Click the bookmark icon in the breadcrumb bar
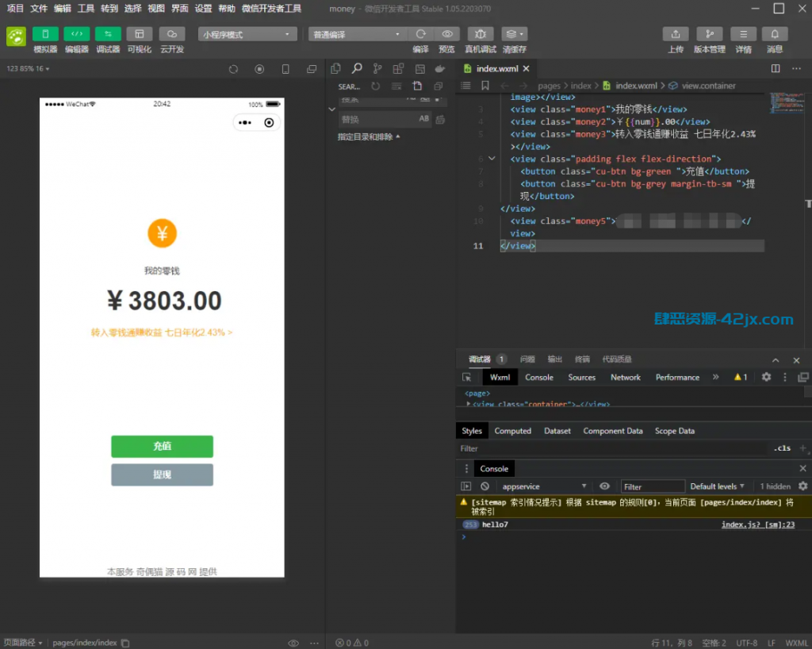The height and width of the screenshot is (649, 812). coord(485,86)
